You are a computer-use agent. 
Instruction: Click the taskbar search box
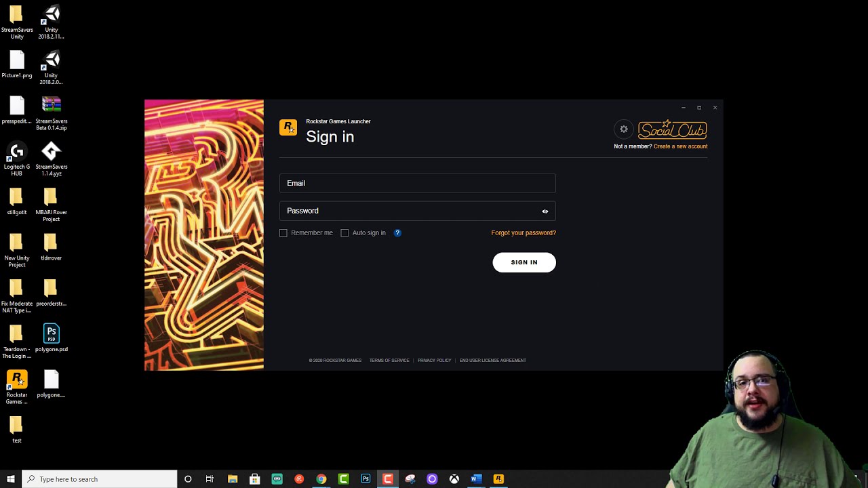(100, 479)
